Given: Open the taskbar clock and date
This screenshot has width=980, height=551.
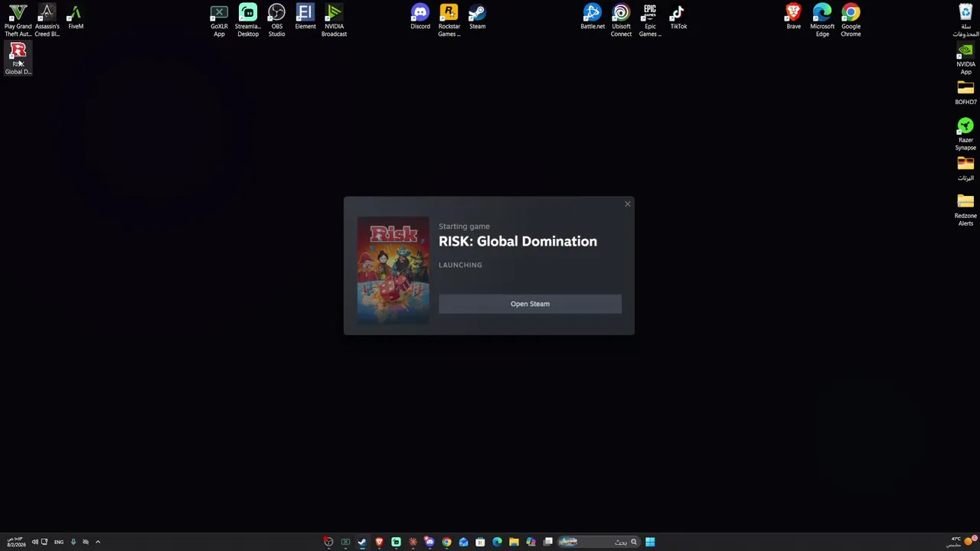Looking at the screenshot, I should pos(15,542).
